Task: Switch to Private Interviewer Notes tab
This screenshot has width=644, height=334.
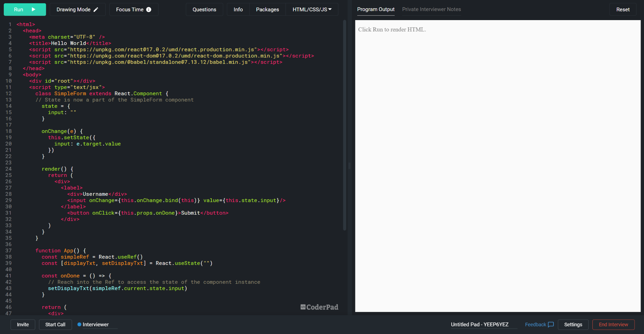Action: pos(431,9)
